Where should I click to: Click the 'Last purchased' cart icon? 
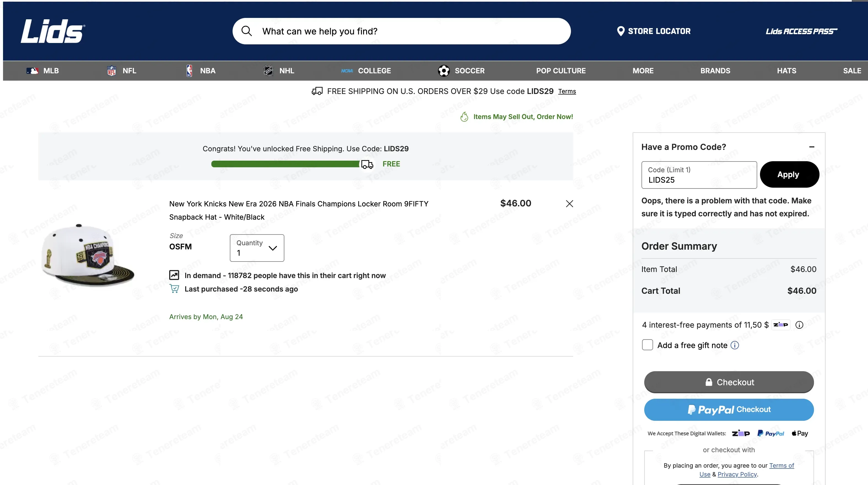click(174, 289)
